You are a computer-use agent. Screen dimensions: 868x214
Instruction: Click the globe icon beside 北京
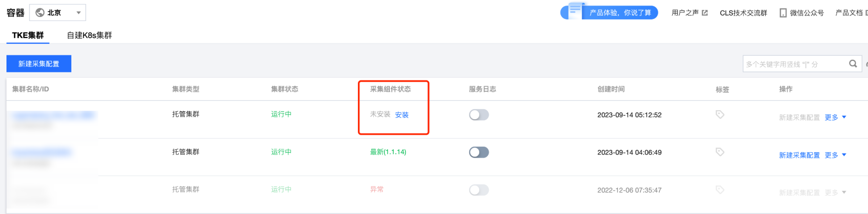(40, 12)
